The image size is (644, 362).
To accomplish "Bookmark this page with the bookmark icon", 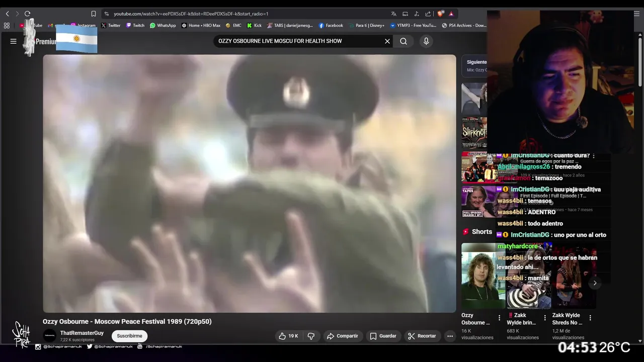I will click(x=93, y=14).
